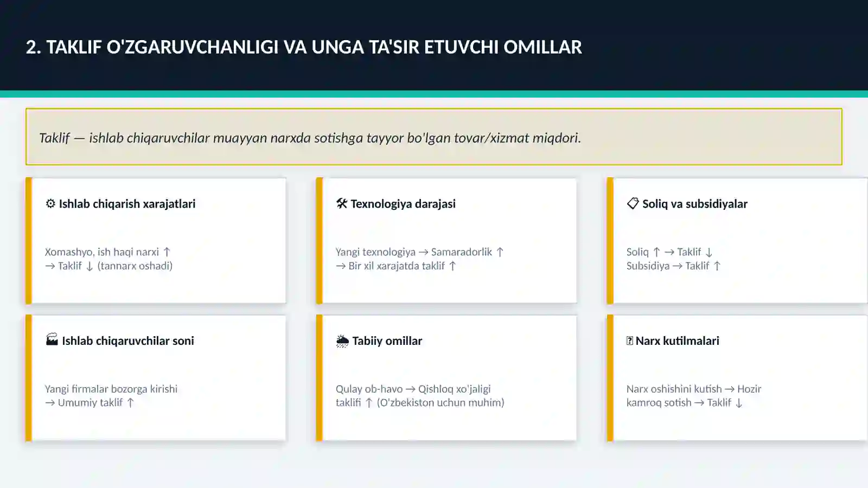Select the heading Ishlab chiqarish xarajatlari
Screen dimensions: 868x488
click(127, 204)
